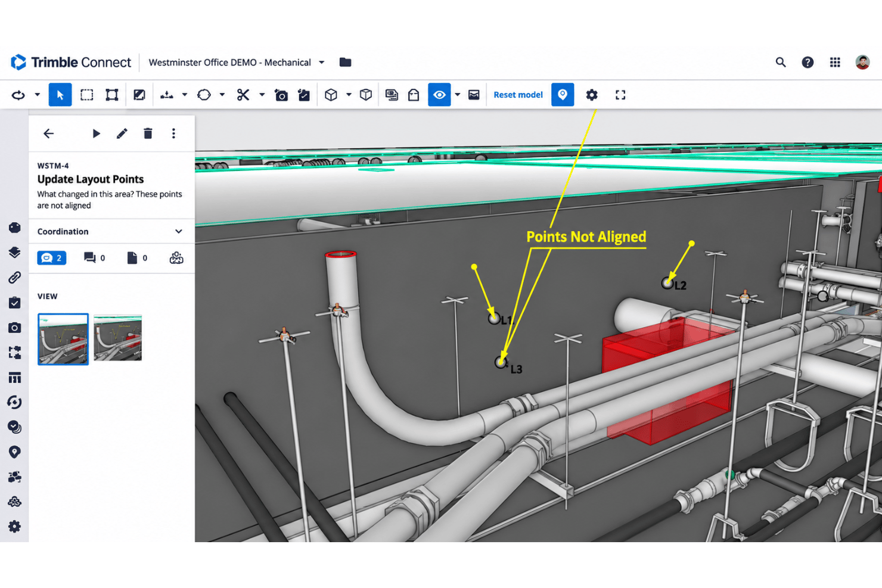Toggle the highlighted blue location pin button in the toolbar
The width and height of the screenshot is (882, 588).
(563, 95)
